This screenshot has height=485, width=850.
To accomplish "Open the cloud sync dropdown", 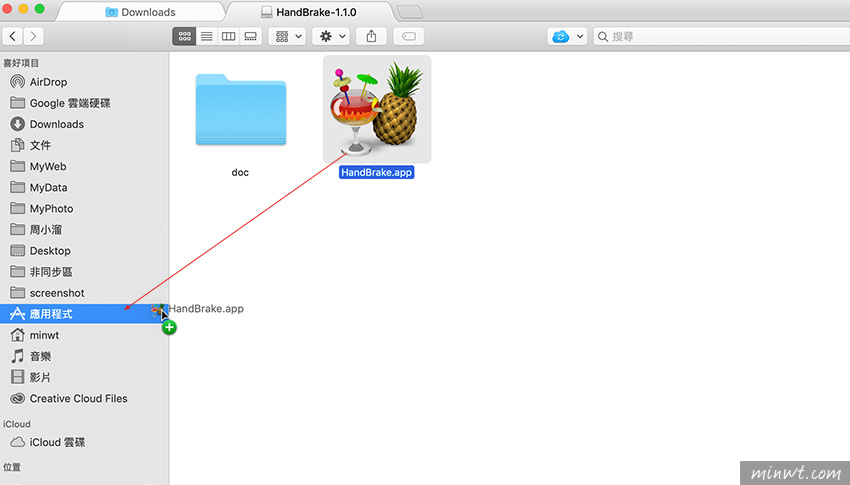I will 567,36.
